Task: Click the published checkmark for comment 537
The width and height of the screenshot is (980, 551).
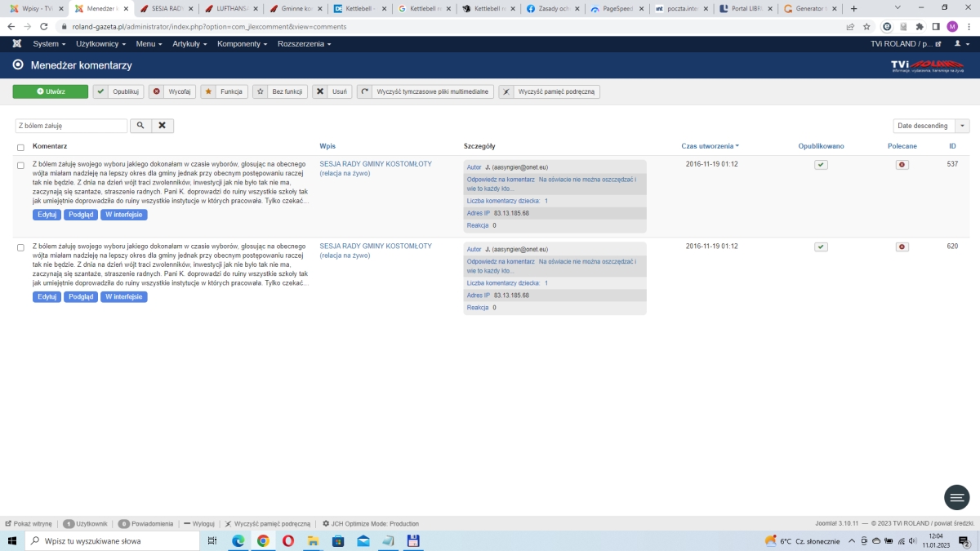Action: (821, 165)
